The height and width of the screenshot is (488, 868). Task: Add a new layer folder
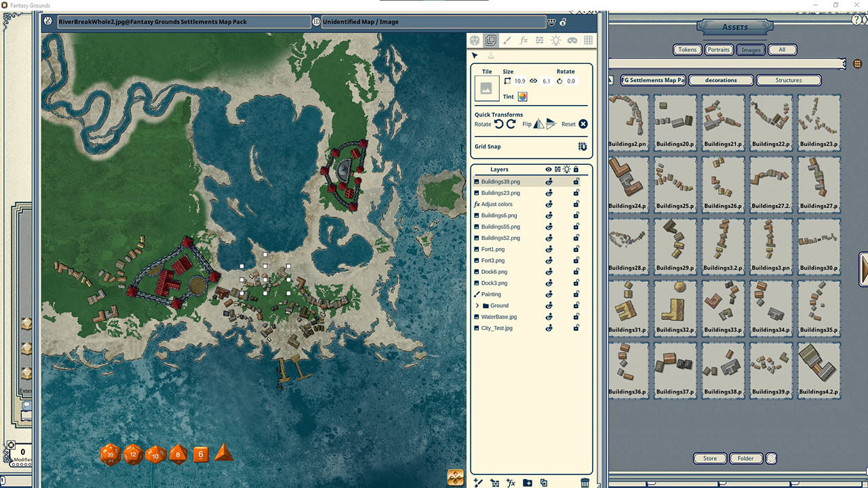(x=528, y=483)
